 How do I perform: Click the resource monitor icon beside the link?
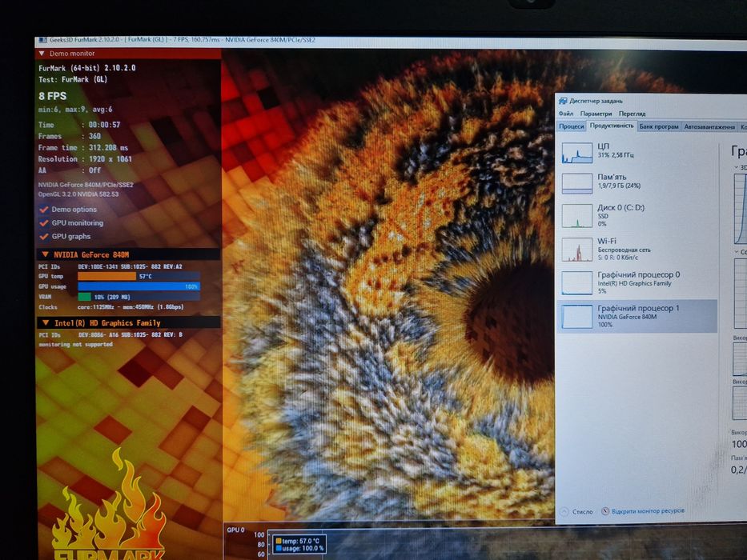click(605, 511)
